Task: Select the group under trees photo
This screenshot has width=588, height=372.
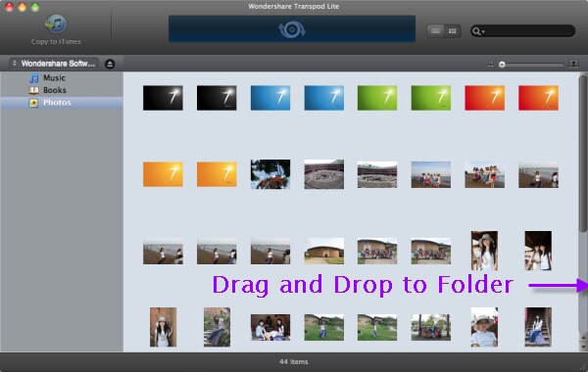Action: point(431,327)
